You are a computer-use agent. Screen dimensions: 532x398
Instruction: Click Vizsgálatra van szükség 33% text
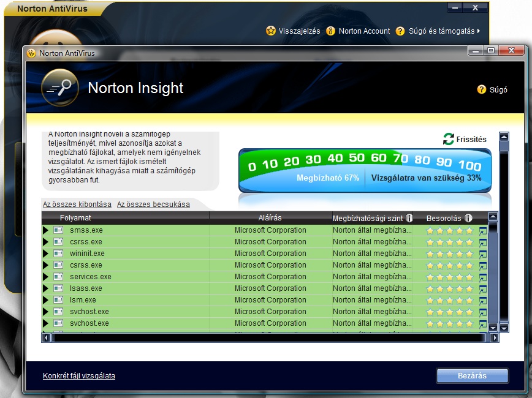coord(426,178)
